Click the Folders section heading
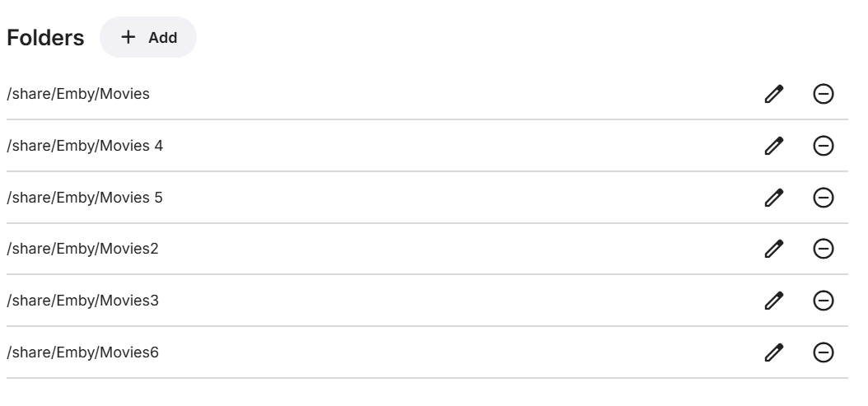 pos(45,38)
